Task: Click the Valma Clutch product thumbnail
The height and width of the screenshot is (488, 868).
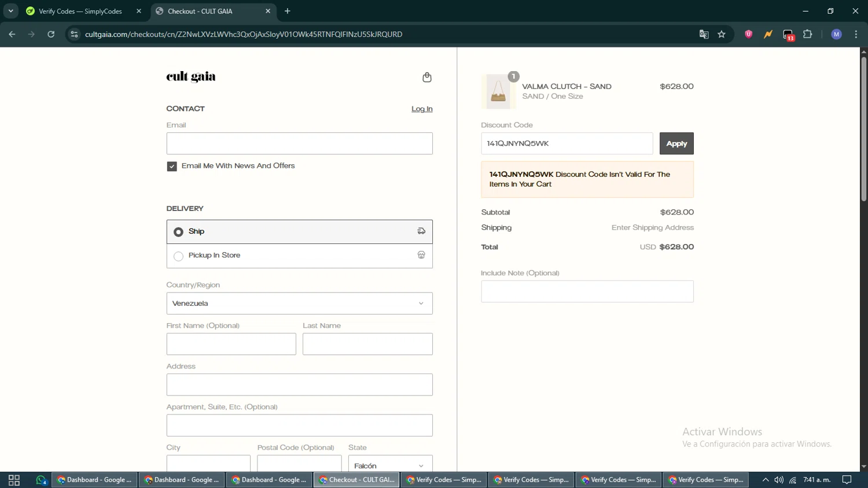Action: point(498,92)
